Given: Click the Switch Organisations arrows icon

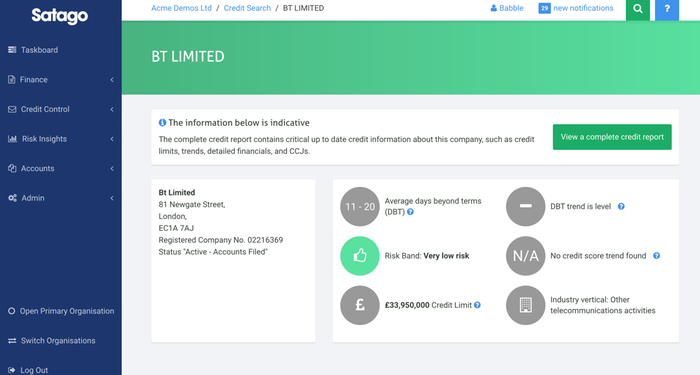Looking at the screenshot, I should [x=12, y=341].
